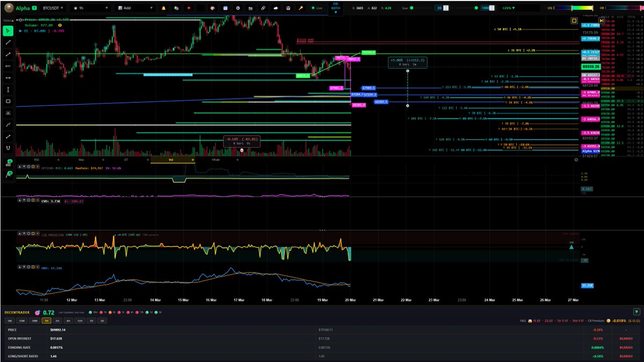This screenshot has height=362, width=644.
Task: Click the LIQ PREDICTOR indicator label
Action: [x=53, y=235]
